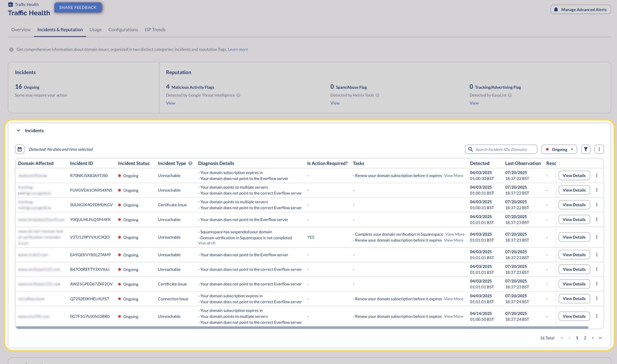The width and height of the screenshot is (617, 364).
Task: Expand View More for R70NKJSX83A9TJS0 task
Action: tap(453, 176)
